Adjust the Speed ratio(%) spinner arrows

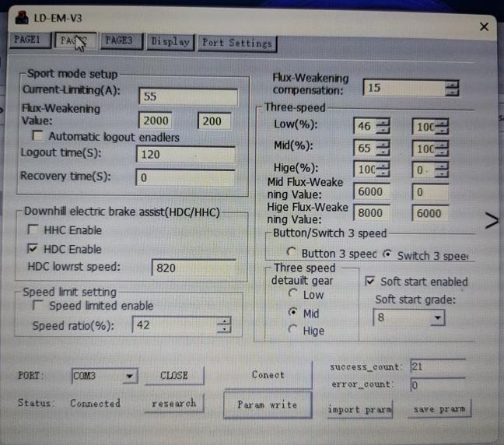225,325
